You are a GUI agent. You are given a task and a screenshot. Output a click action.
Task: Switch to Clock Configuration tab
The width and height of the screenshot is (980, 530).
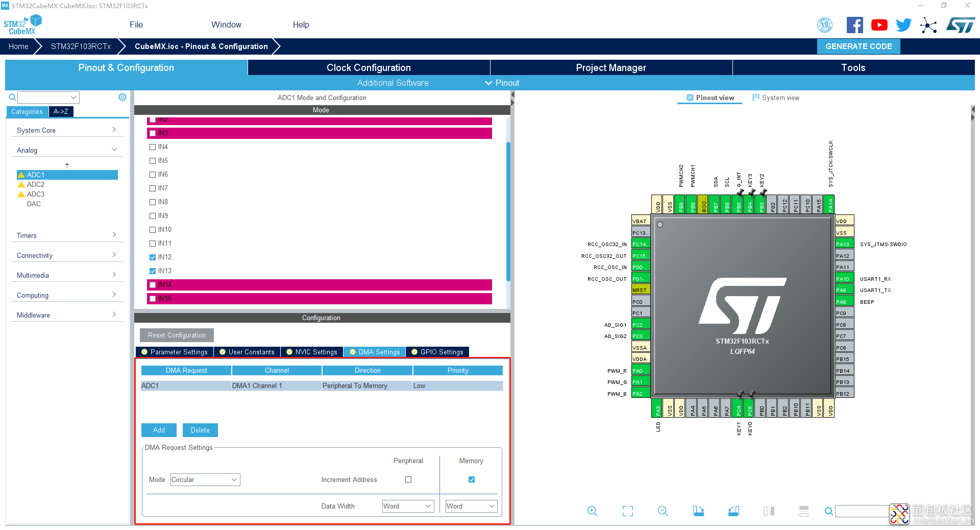click(x=369, y=67)
